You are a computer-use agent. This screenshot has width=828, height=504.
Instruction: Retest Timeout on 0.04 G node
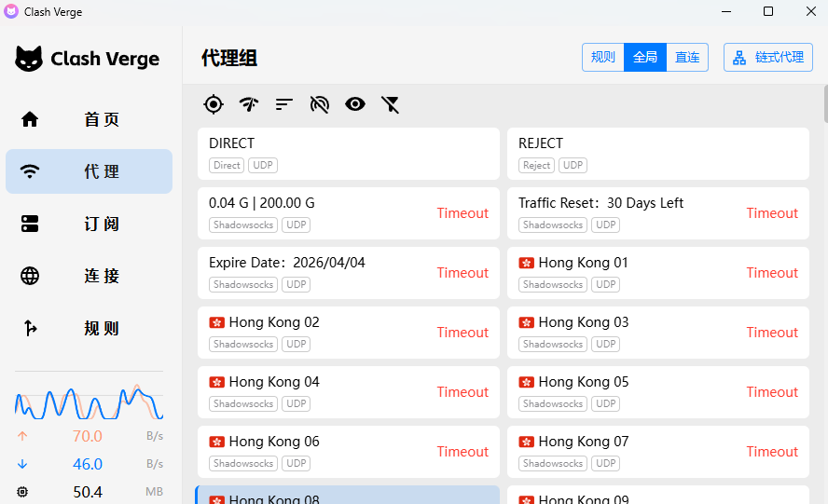[462, 213]
